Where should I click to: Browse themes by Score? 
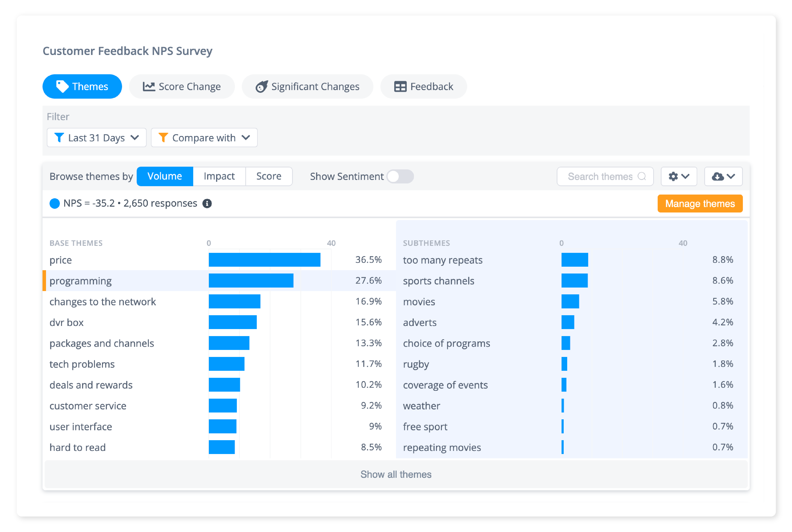pyautogui.click(x=268, y=176)
